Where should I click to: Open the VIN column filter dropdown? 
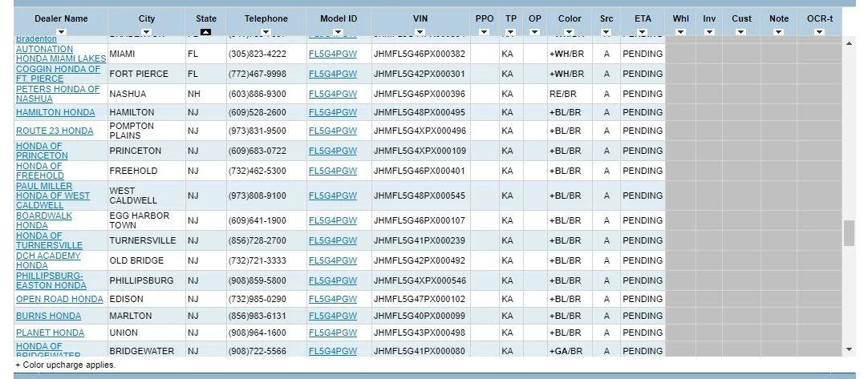coord(420,32)
